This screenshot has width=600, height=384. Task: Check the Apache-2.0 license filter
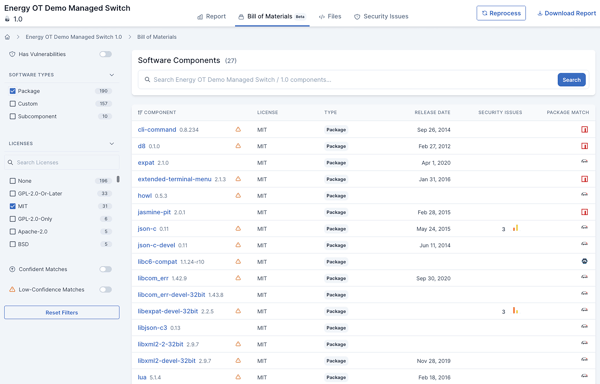click(x=13, y=232)
